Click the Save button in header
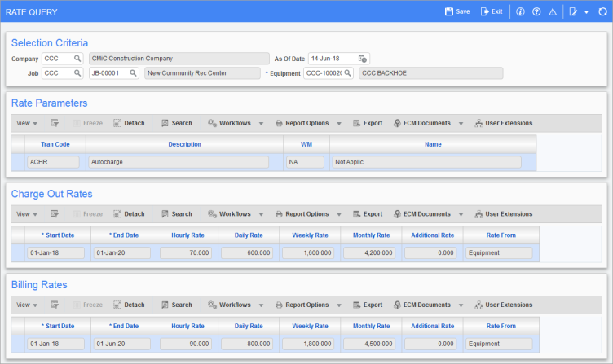Screen dimensions: 613x364 point(456,12)
